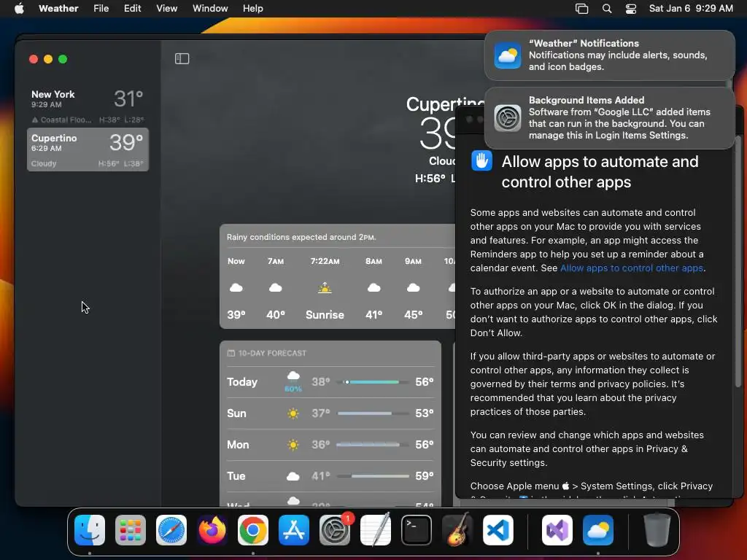The image size is (747, 560).
Task: Click the sun icon in Mon row
Action: click(x=293, y=445)
